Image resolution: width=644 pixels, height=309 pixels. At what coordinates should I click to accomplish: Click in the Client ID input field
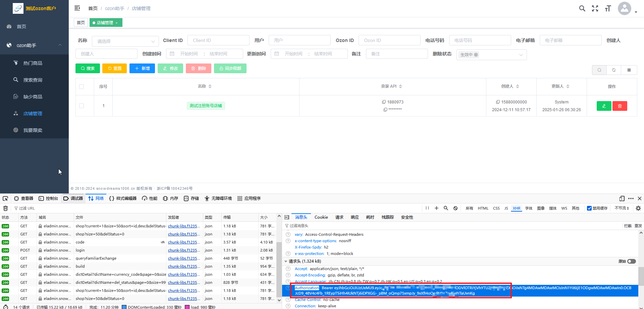point(218,40)
